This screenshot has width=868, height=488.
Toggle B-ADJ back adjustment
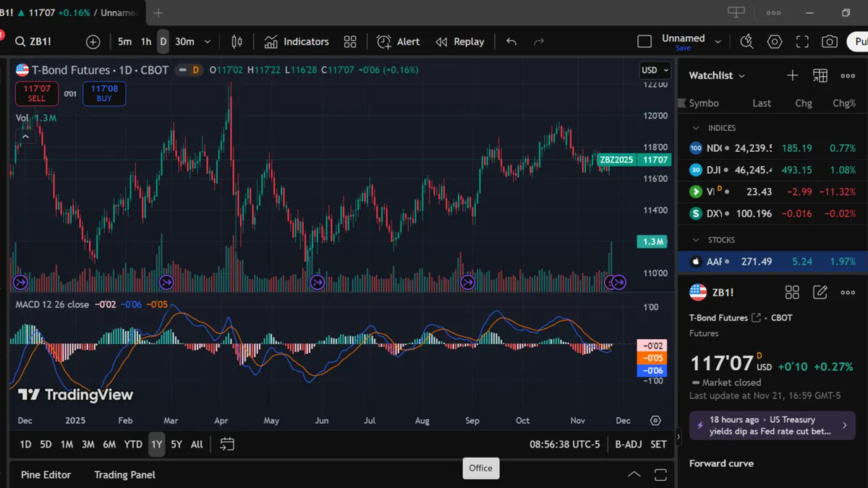pos(628,445)
